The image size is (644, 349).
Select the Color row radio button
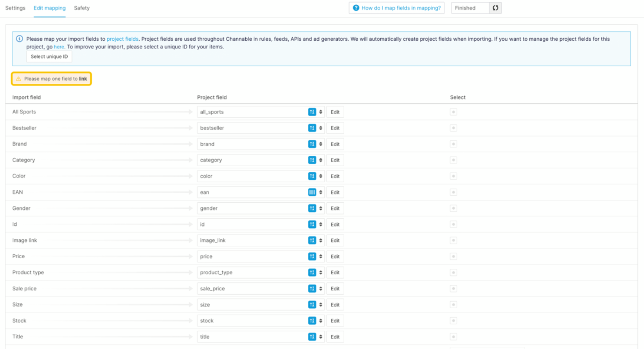[x=453, y=176]
